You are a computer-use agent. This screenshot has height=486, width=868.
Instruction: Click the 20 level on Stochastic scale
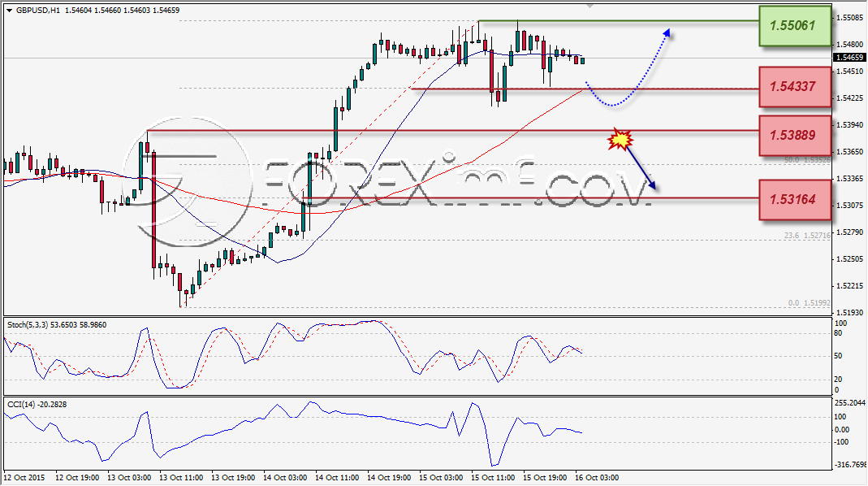838,379
